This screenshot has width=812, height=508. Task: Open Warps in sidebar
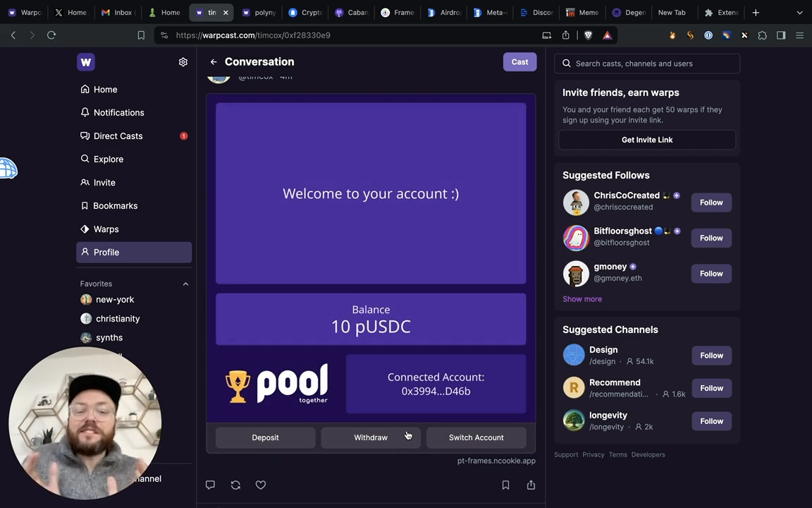(x=134, y=229)
